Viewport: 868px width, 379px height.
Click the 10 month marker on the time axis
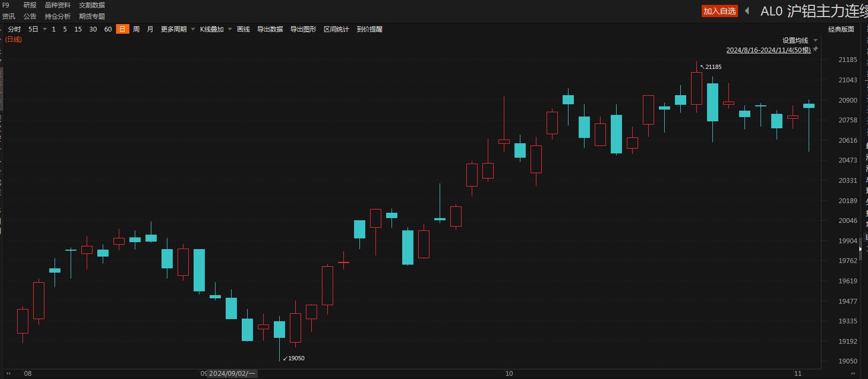509,374
